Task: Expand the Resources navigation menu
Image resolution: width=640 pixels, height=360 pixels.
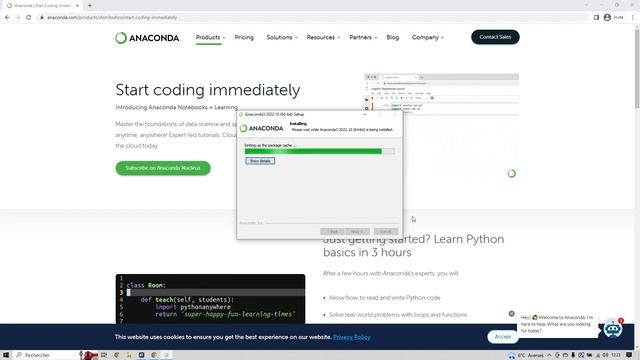Action: pos(323,37)
